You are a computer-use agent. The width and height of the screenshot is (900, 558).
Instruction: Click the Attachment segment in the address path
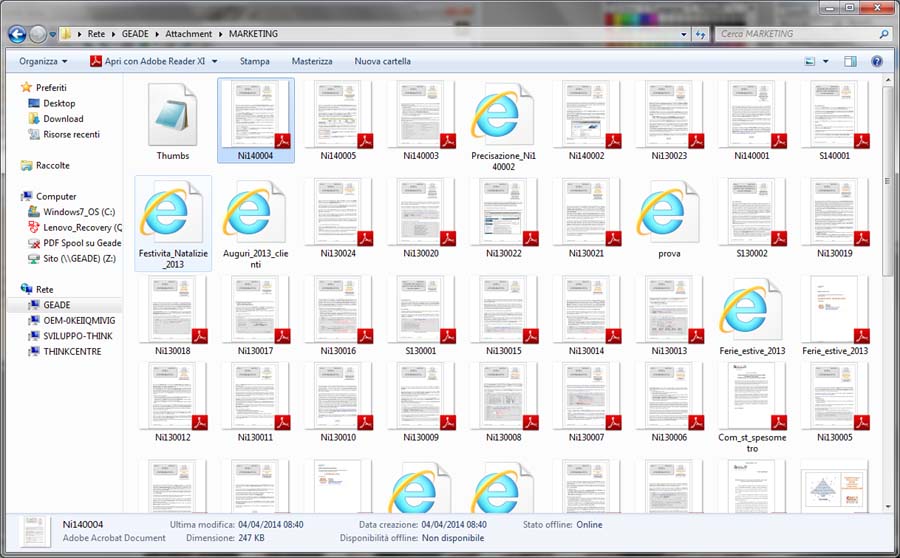188,34
